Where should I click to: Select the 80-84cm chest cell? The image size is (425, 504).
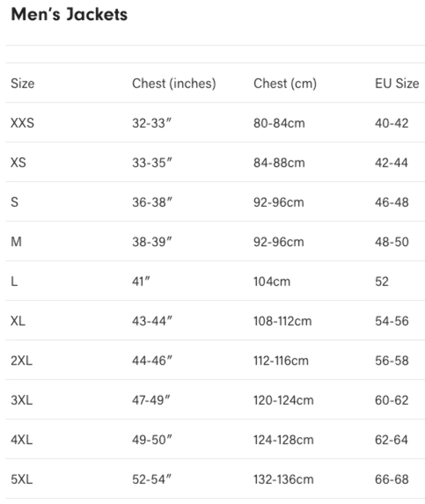(x=279, y=123)
